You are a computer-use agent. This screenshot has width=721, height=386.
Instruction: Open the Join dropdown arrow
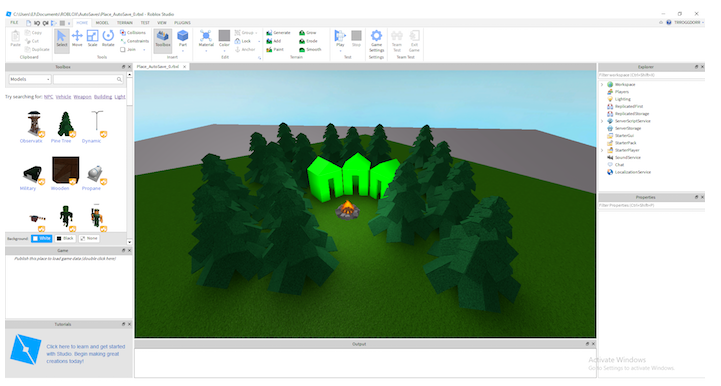point(144,50)
